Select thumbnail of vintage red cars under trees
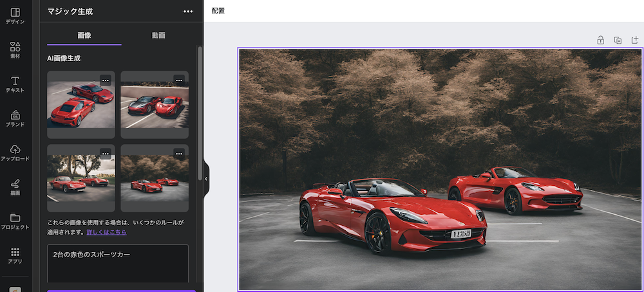644x292 pixels. pos(81,178)
